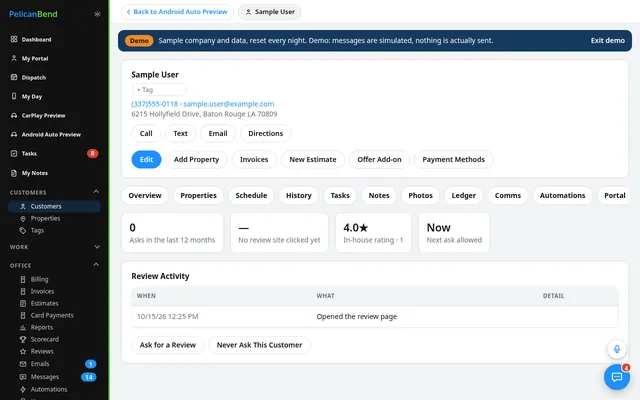Click the microphone voice button
The image size is (640, 400).
click(x=617, y=349)
